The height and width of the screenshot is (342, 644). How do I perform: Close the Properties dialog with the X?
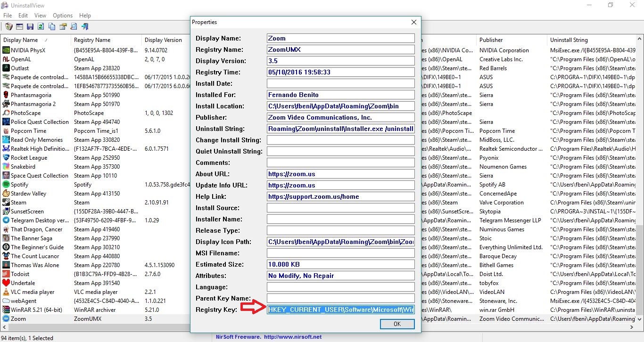coord(414,22)
